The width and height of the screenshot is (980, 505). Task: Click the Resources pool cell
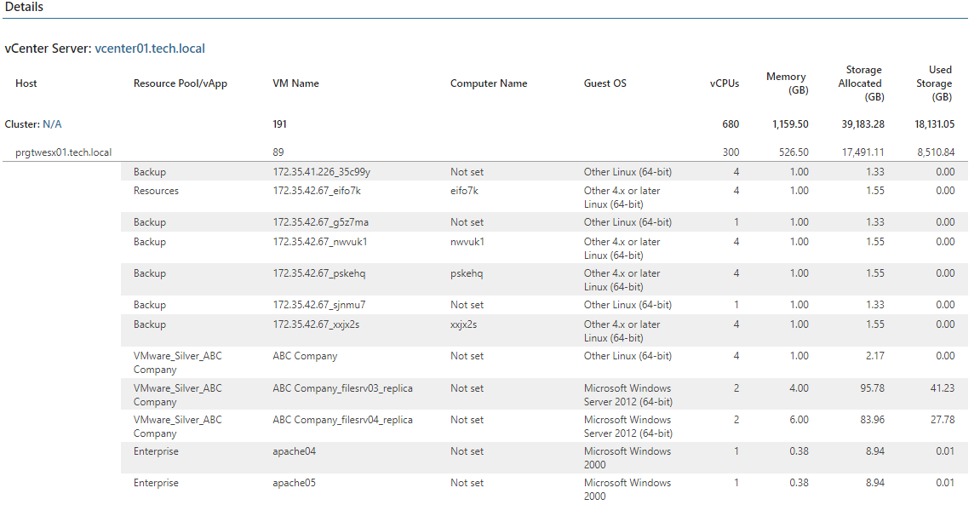click(157, 191)
